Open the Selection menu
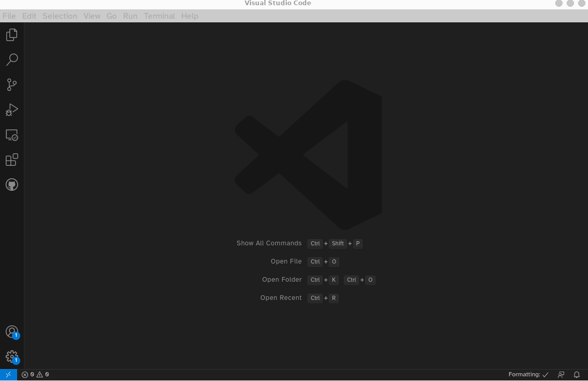Image resolution: width=588 pixels, height=381 pixels. (60, 16)
